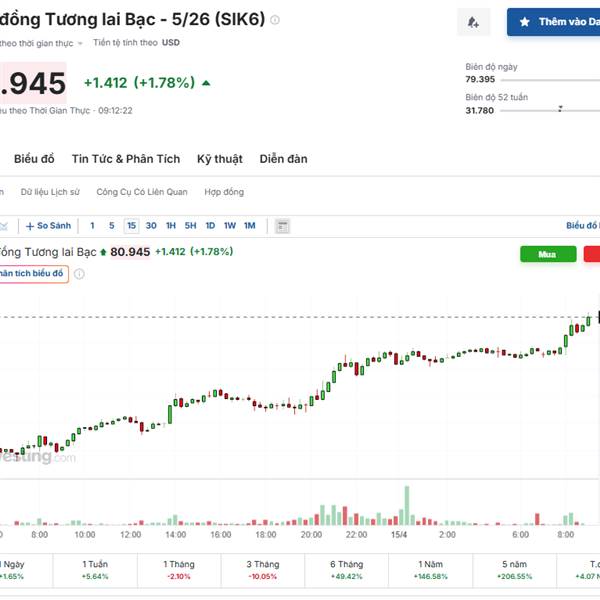Click the green Mua buy button
The image size is (600, 600).
(548, 254)
